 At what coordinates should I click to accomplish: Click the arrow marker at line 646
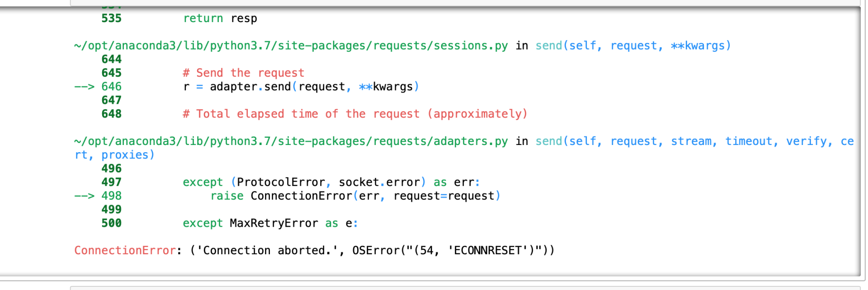(x=85, y=87)
